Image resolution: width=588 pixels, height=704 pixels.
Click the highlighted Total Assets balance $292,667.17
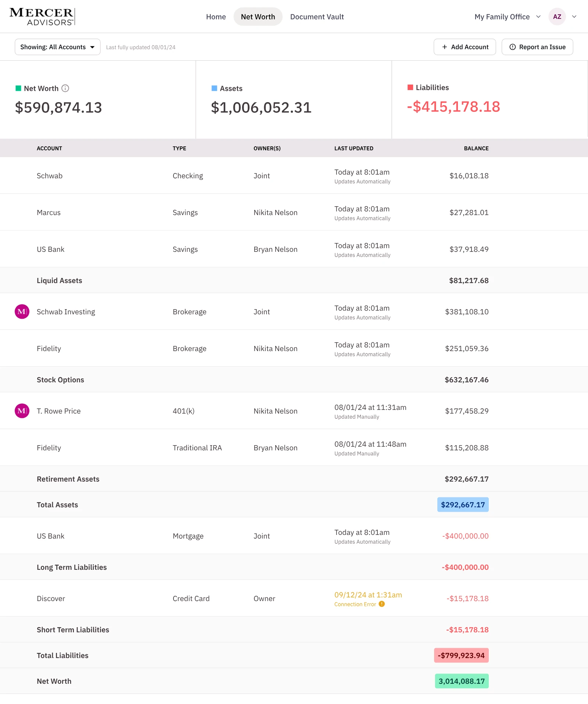(x=463, y=505)
